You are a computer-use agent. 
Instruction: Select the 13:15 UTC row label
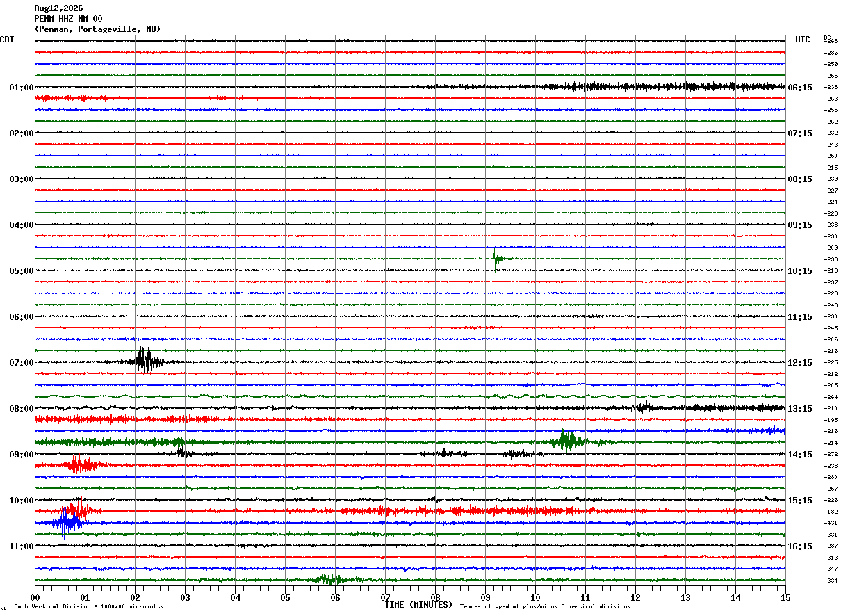[x=800, y=409]
